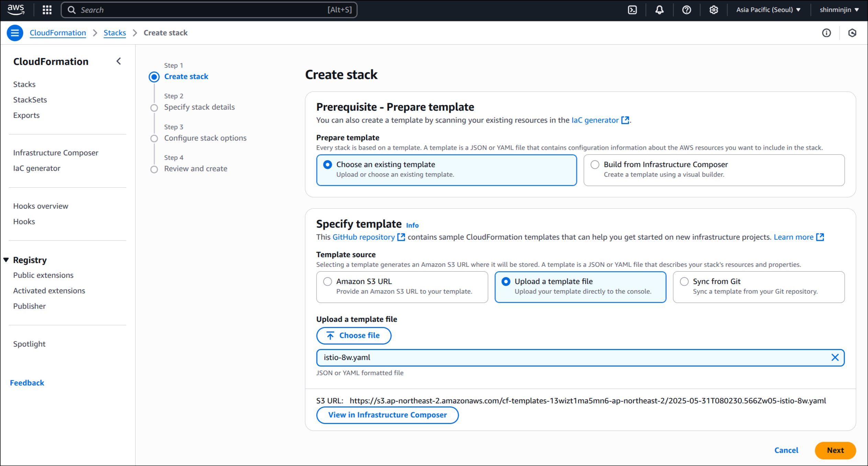Click the Cancel button
868x466 pixels.
(x=786, y=450)
